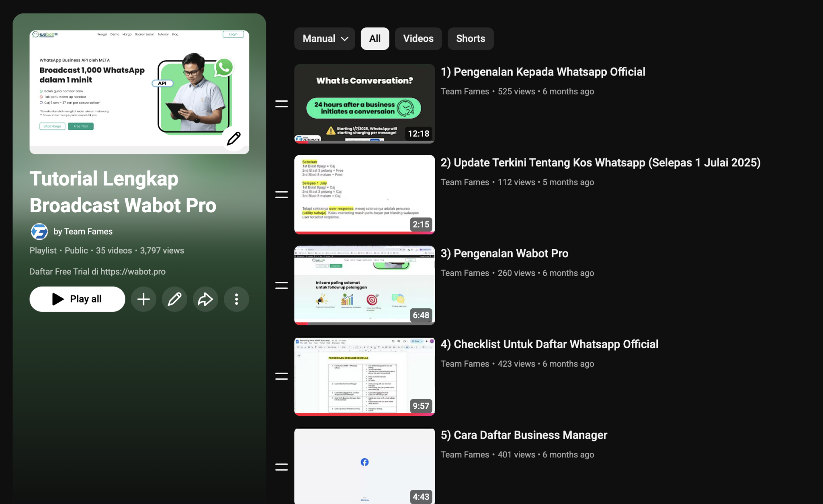Click the edit playlist pencil icon
823x504 pixels.
(174, 299)
